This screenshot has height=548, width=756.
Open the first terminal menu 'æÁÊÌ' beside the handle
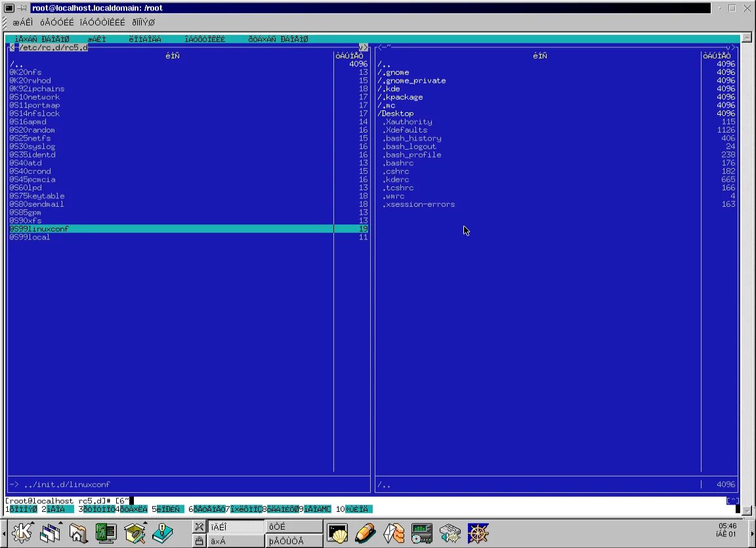[23, 22]
